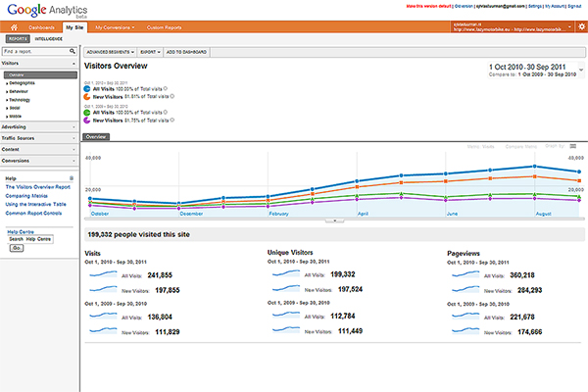
Task: Focus the Find a report search field
Action: (x=35, y=51)
